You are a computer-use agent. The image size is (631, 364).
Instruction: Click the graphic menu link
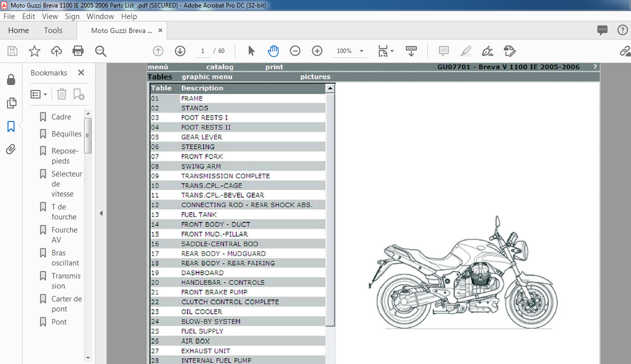[207, 77]
